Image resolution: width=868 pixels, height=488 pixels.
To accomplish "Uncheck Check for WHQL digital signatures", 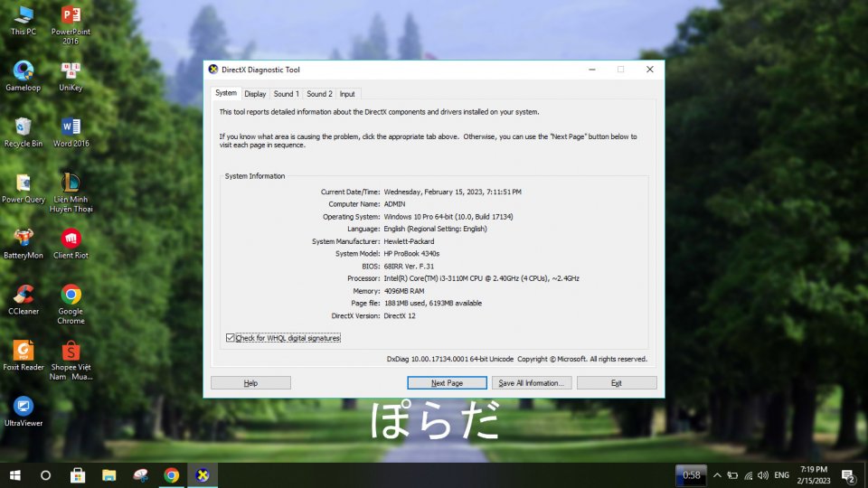I will click(231, 338).
